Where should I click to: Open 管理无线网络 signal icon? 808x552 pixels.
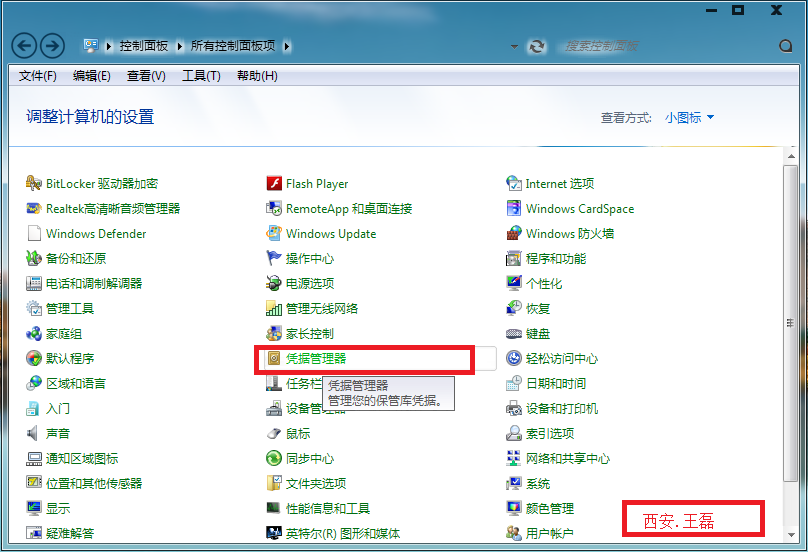[x=274, y=308]
